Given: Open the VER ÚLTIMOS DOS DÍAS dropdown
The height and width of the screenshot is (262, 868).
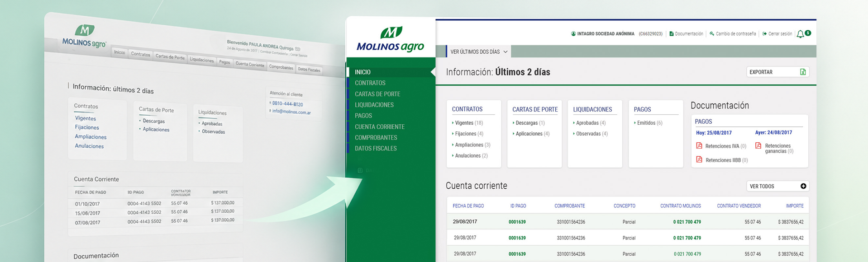Looking at the screenshot, I should (x=479, y=52).
